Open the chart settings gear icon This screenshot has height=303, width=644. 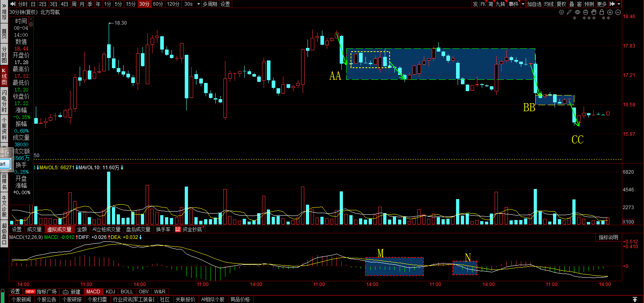pyautogui.click(x=561, y=12)
